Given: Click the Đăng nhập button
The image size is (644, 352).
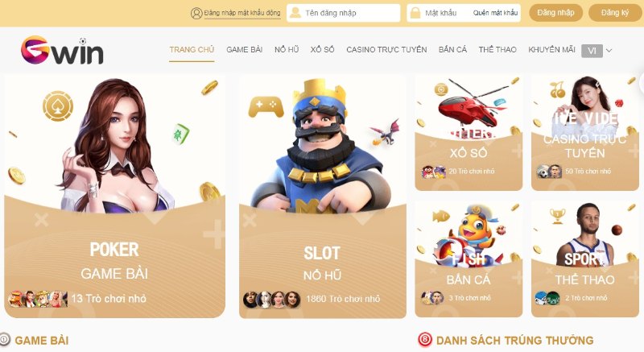Looking at the screenshot, I should 555,13.
